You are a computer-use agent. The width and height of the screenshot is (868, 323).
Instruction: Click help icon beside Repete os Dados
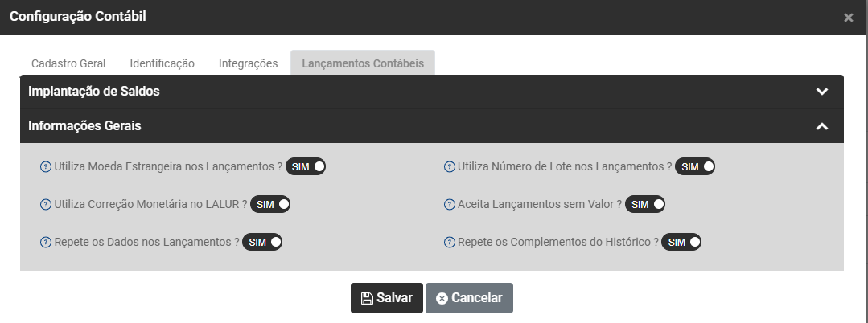(x=46, y=242)
